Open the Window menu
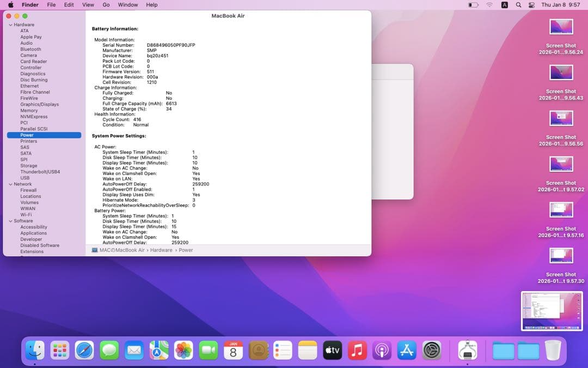This screenshot has height=368, width=588. (x=127, y=4)
